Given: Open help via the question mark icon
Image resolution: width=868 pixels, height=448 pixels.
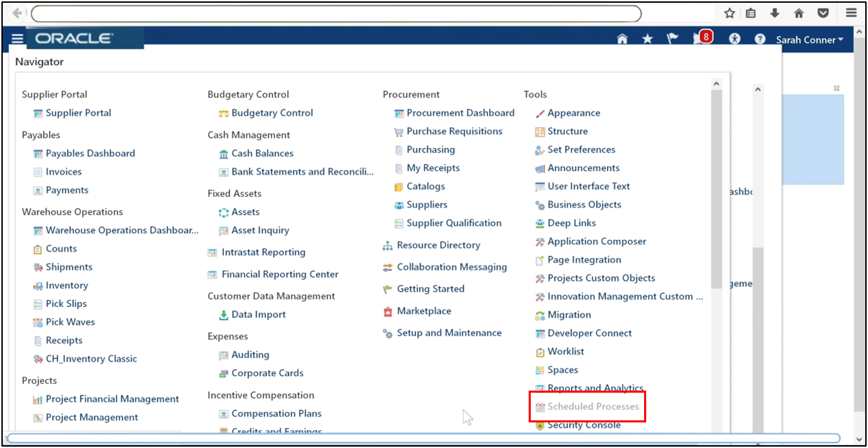Looking at the screenshot, I should [x=759, y=38].
